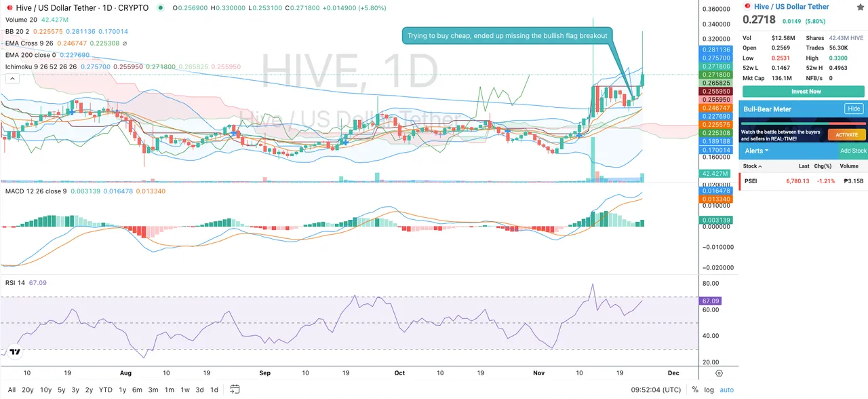Click the TradingView logo on the chart

pos(14,352)
